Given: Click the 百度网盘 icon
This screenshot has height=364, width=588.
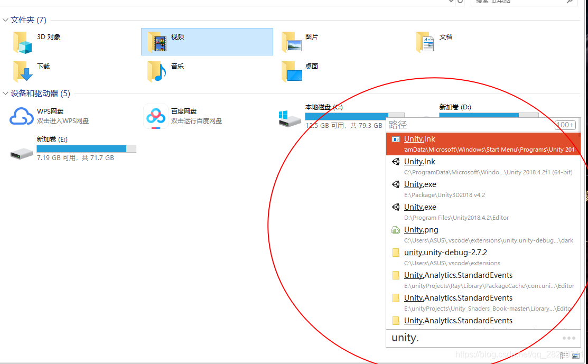Looking at the screenshot, I should (x=156, y=116).
